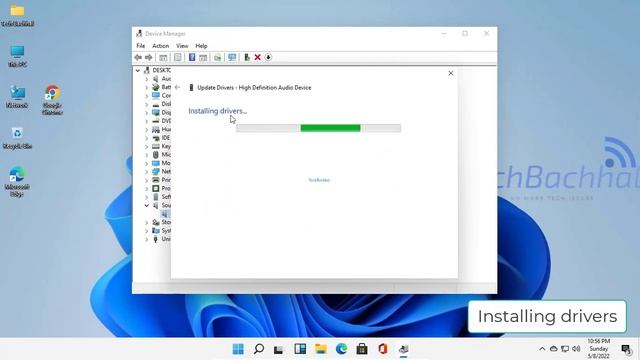640x360 pixels.
Task: Open File Explorer from the taskbar
Action: tap(321, 349)
